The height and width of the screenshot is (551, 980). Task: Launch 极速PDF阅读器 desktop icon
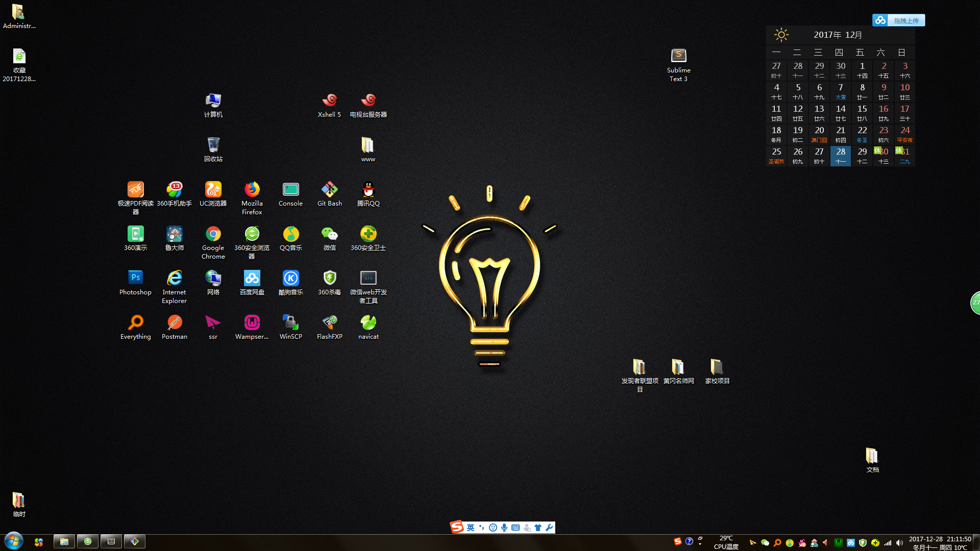[135, 197]
